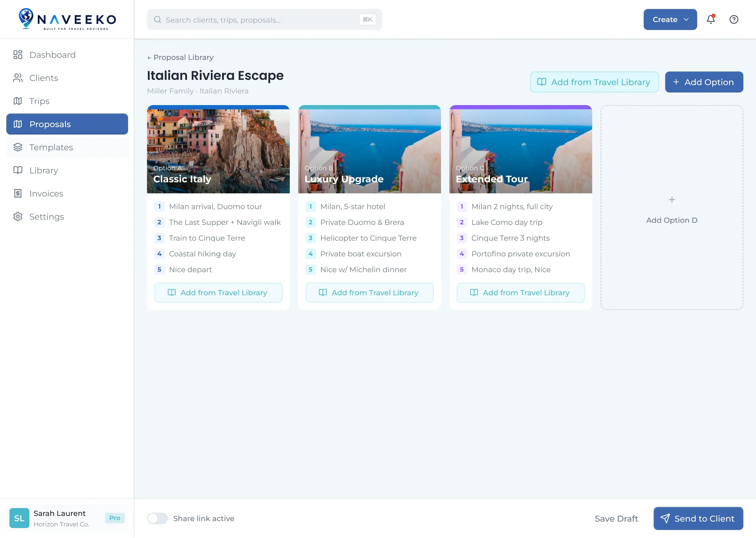The image size is (756, 538).
Task: Go to the Dashboard page label
Action: tap(52, 55)
